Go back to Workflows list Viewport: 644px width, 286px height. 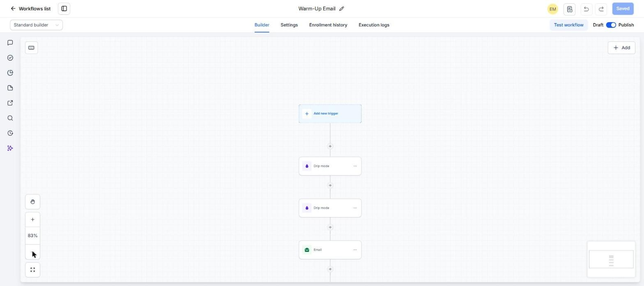coord(30,9)
